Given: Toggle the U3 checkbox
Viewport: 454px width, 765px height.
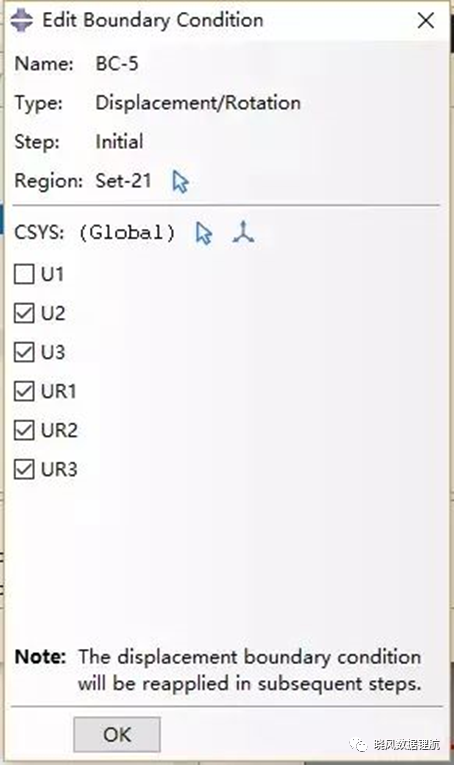Looking at the screenshot, I should (24, 352).
